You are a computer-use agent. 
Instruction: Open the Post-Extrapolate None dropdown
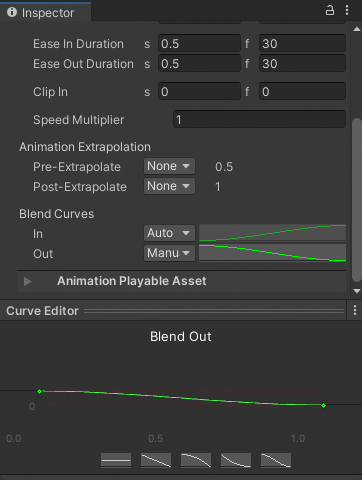(169, 186)
